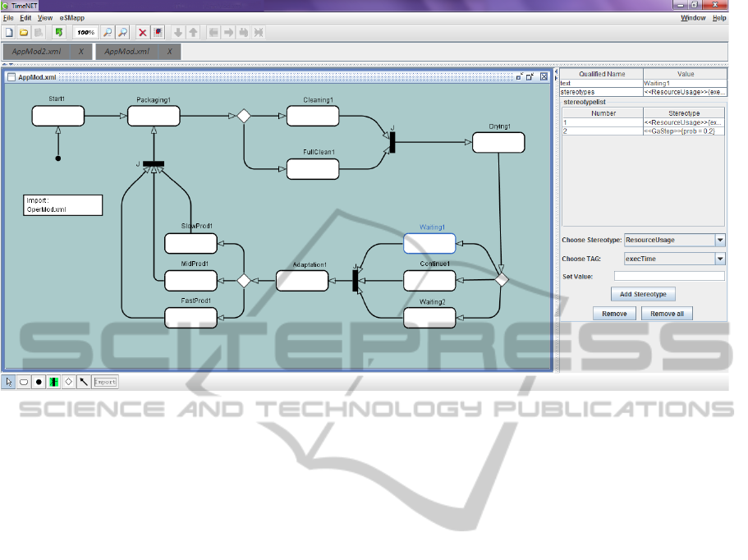Viewport: 748px width, 560px height.
Task: Click the Import tool in bottom palette
Action: [105, 382]
